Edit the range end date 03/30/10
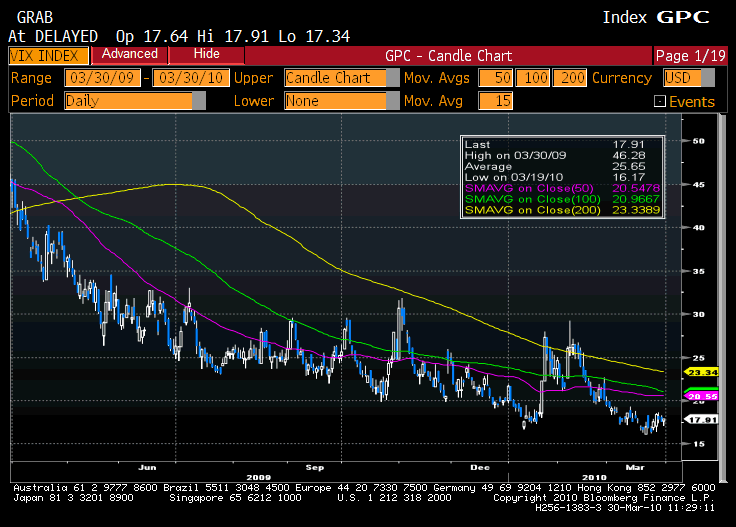The height and width of the screenshot is (527, 736). click(191, 78)
